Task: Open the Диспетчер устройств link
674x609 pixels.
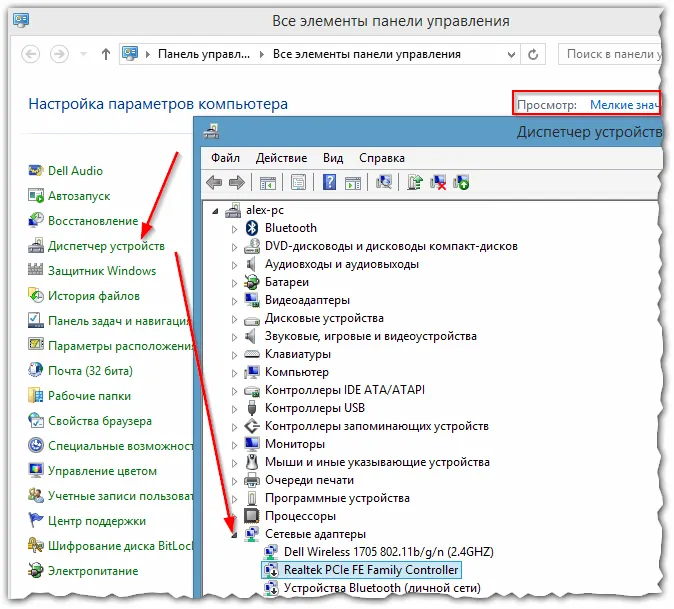Action: click(x=106, y=246)
